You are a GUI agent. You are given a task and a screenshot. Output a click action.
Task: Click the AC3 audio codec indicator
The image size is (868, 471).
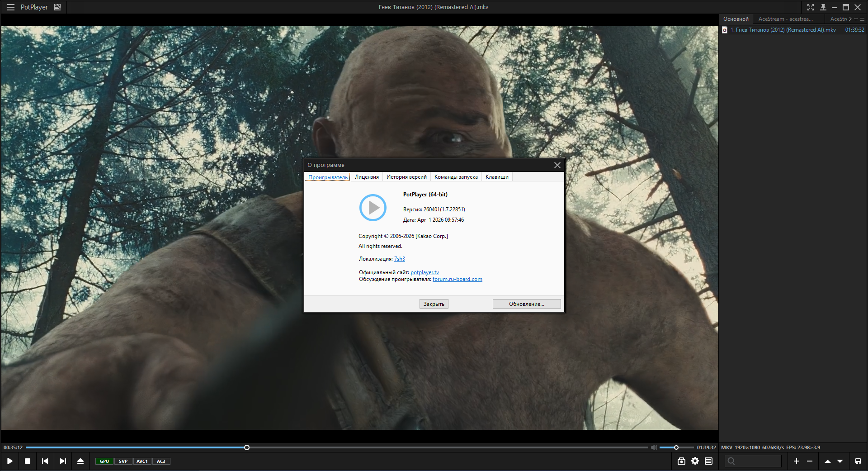click(x=161, y=461)
